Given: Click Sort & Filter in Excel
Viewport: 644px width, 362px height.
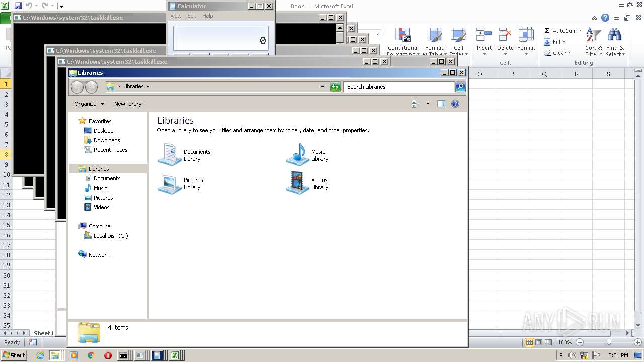Looking at the screenshot, I should (x=594, y=42).
